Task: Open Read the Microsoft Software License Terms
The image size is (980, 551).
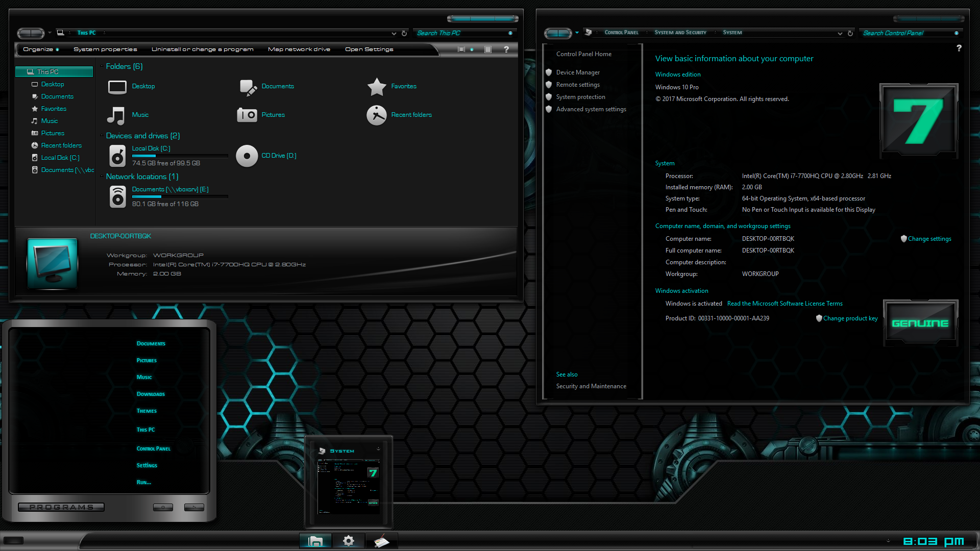Action: coord(785,303)
